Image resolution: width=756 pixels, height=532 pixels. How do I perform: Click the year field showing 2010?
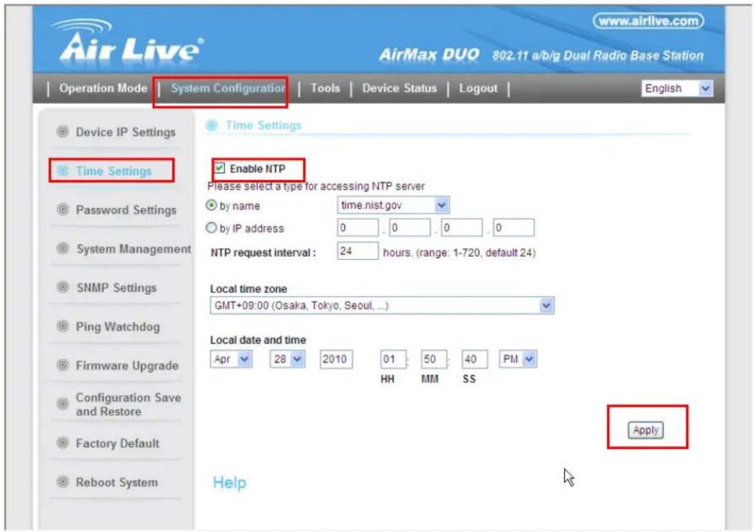click(x=337, y=359)
